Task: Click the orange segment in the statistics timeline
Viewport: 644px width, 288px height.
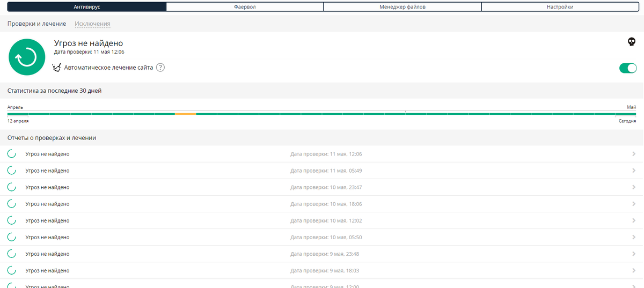Action: (185, 114)
